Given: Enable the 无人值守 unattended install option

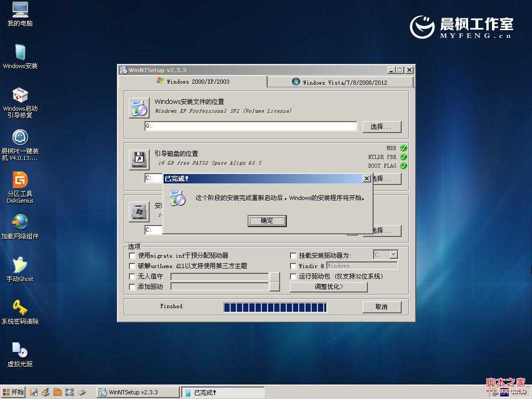Looking at the screenshot, I should pyautogui.click(x=132, y=276).
